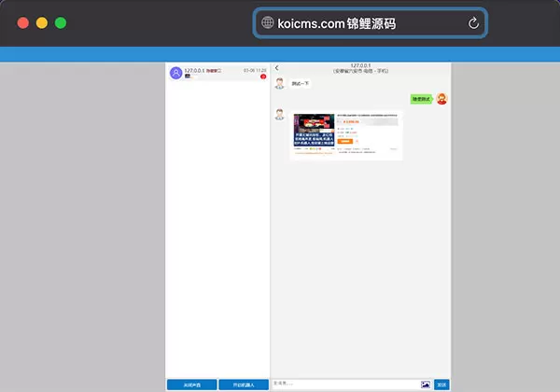The width and height of the screenshot is (560, 392).
Task: Click the visitor avatar beside the first message
Action: click(280, 83)
